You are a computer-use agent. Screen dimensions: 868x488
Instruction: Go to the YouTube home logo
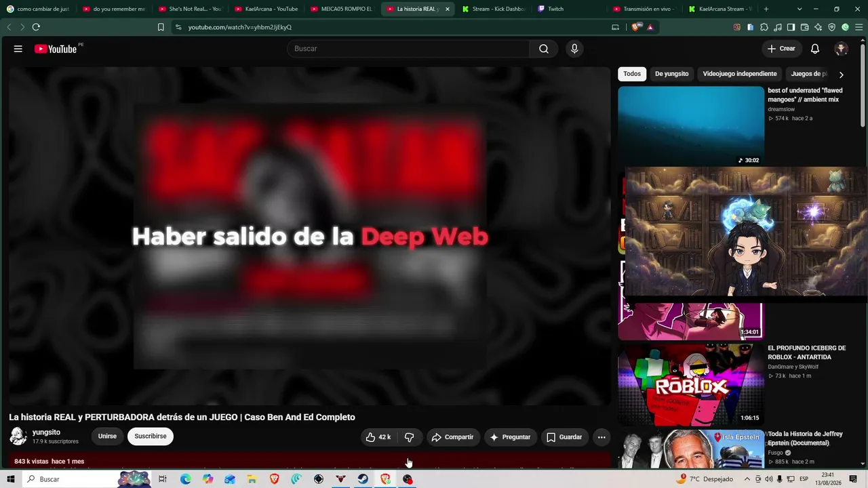coord(55,49)
